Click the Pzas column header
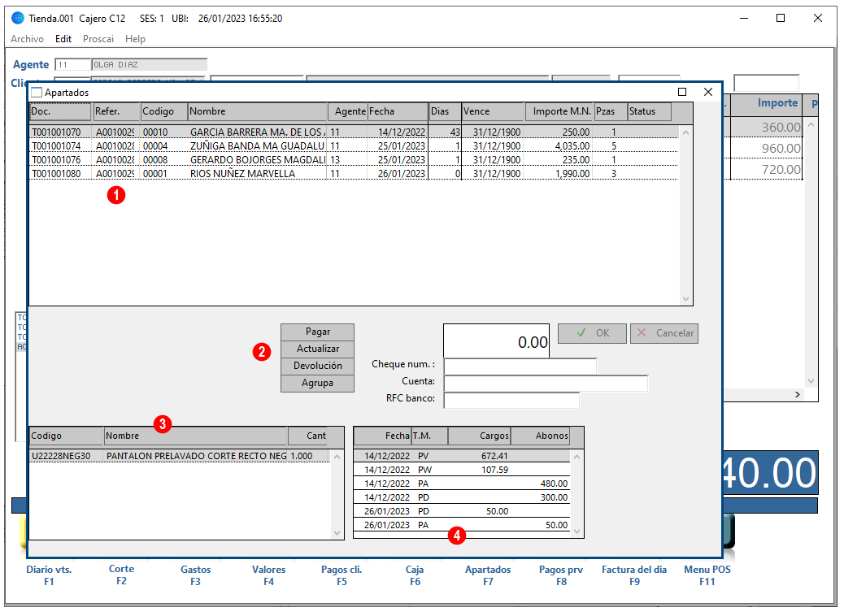The image size is (844, 616). 611,111
